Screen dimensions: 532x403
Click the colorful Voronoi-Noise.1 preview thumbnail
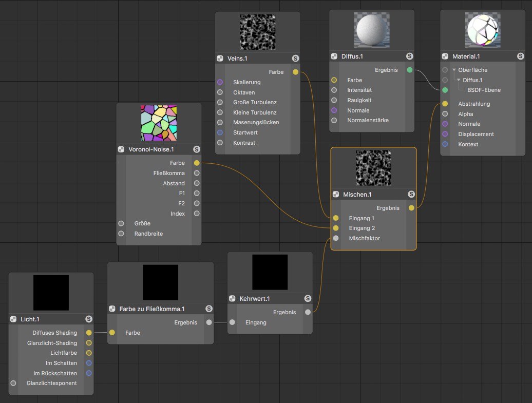(159, 123)
